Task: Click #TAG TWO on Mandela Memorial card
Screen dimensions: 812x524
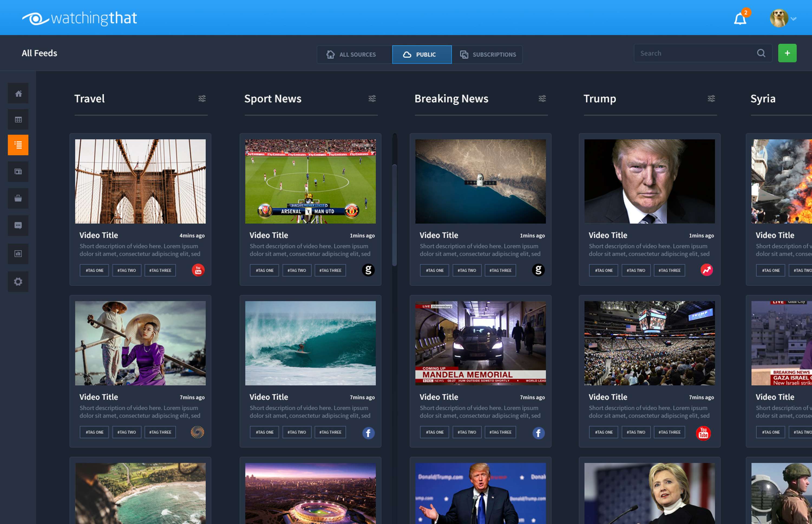Action: (467, 432)
